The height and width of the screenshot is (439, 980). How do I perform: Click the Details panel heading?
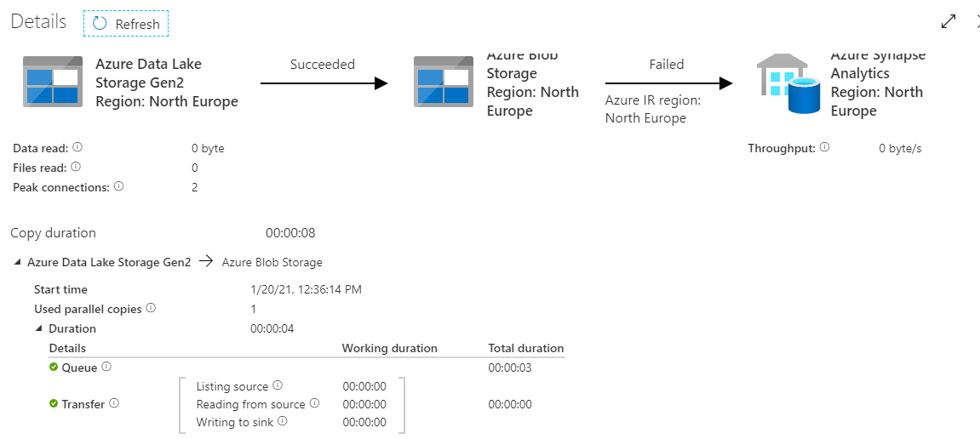click(x=39, y=21)
